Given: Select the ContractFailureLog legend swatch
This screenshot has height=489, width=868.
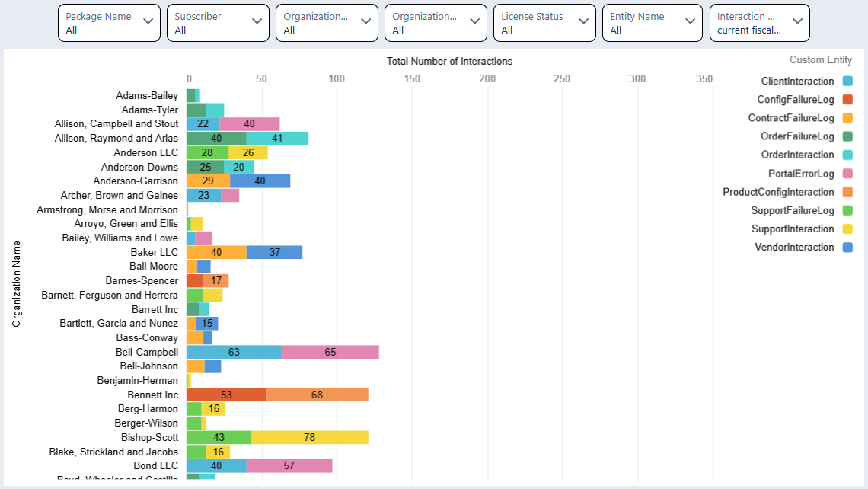Looking at the screenshot, I should pyautogui.click(x=847, y=118).
